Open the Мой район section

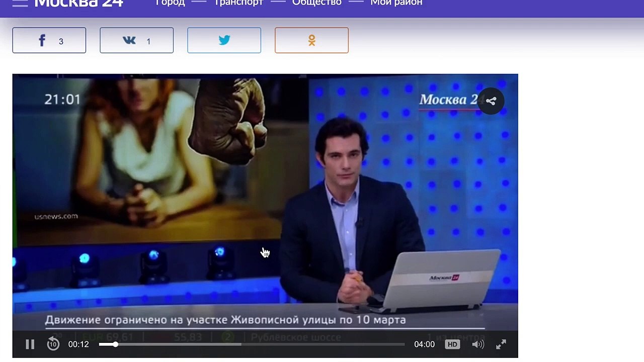tap(396, 3)
